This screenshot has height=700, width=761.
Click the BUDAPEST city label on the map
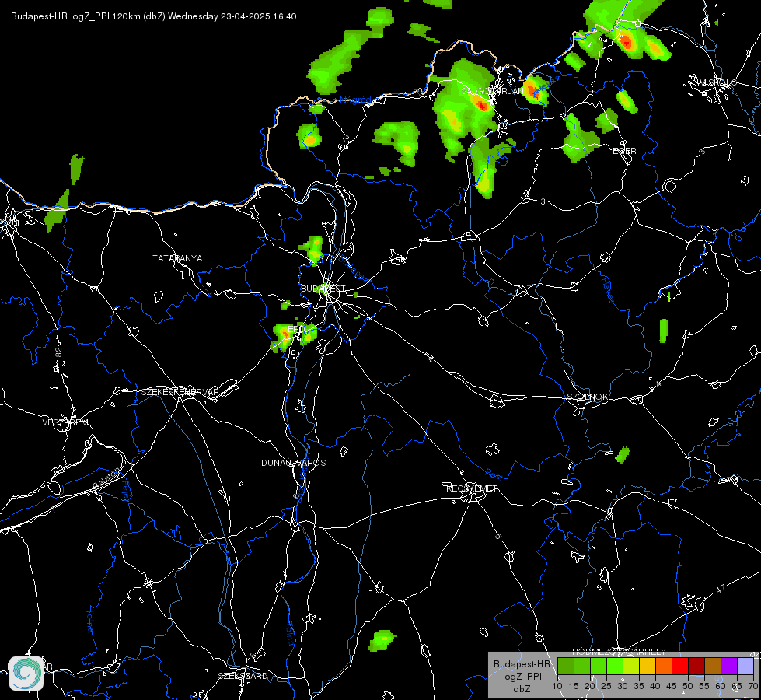323,289
